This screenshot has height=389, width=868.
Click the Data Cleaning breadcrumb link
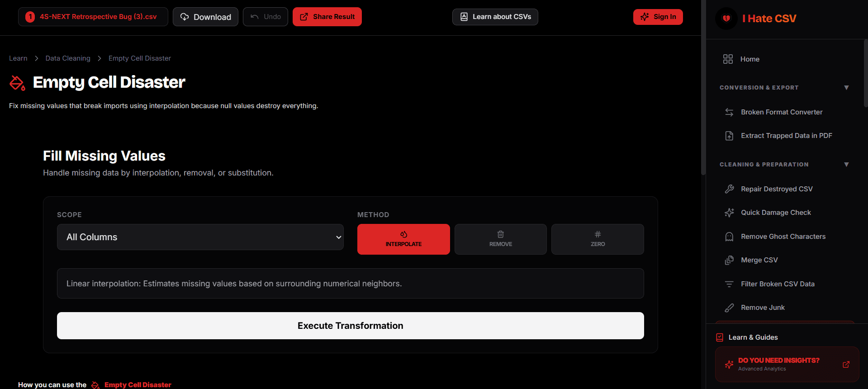pos(68,58)
